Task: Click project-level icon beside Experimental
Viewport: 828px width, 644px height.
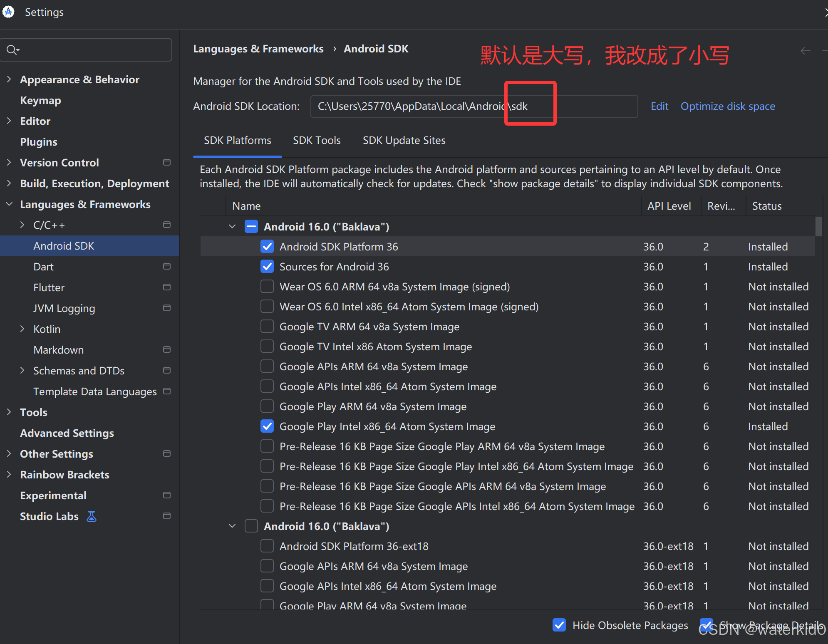Action: coord(167,495)
